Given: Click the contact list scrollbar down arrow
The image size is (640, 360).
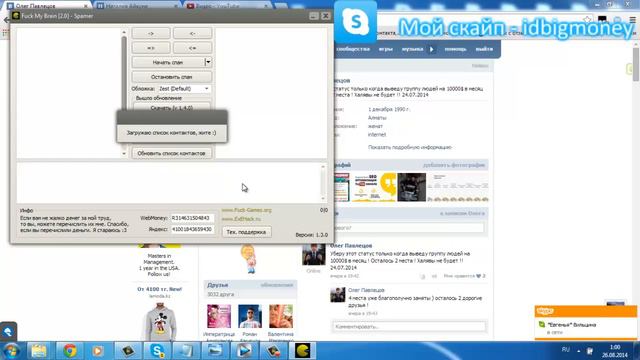Looking at the screenshot, I should point(124,153).
